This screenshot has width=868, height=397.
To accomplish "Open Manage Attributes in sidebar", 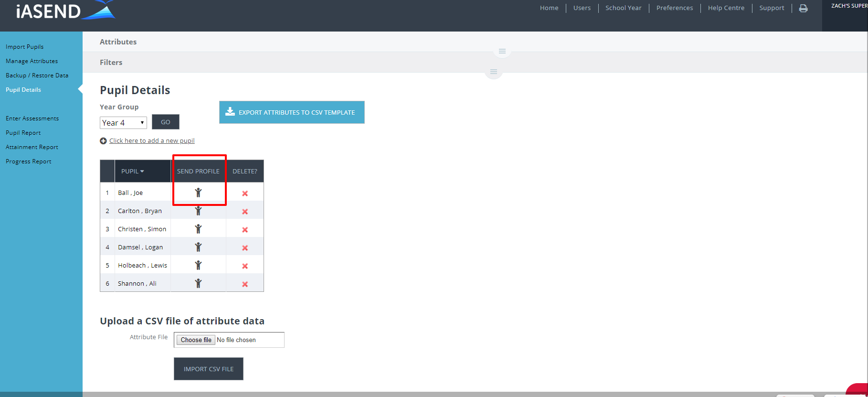I will (32, 61).
